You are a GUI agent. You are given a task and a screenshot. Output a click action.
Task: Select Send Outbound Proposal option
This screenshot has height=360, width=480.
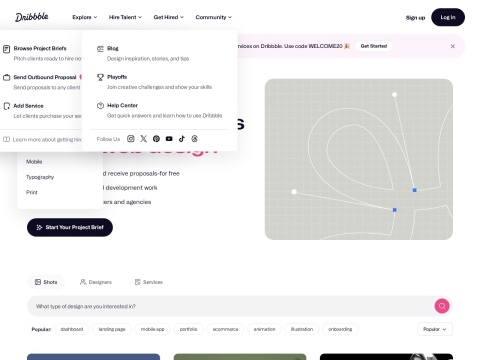pos(42,82)
